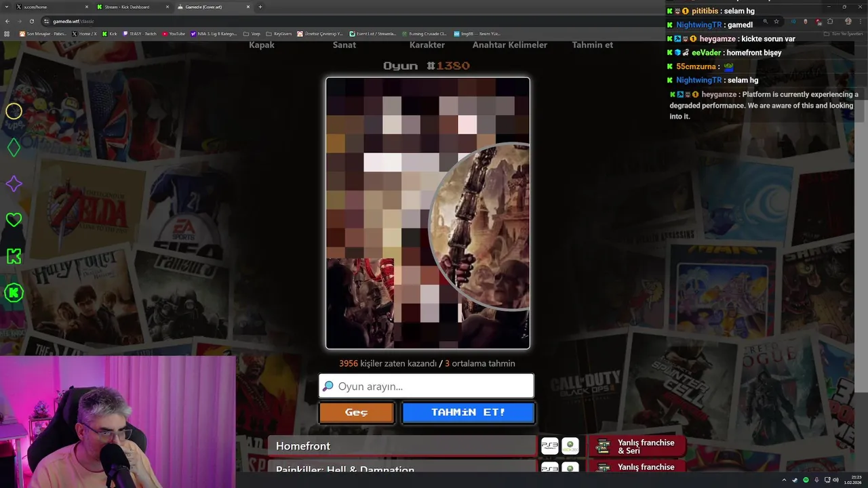Open the YouTube bookmark

174,33
